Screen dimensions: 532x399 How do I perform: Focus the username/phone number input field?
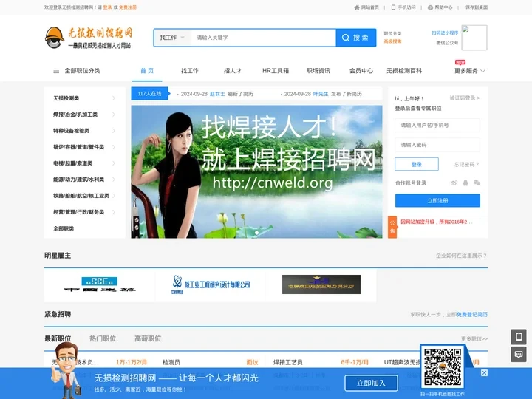pos(437,125)
